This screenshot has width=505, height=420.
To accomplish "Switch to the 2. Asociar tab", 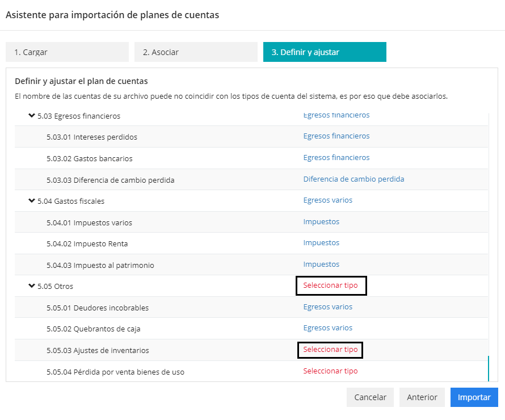I will [196, 52].
